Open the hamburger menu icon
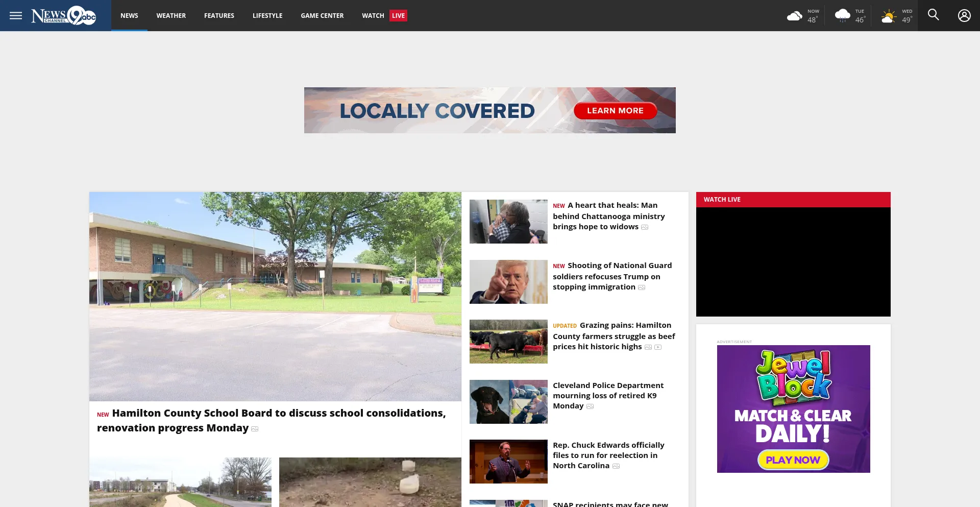980x507 pixels. pos(16,15)
